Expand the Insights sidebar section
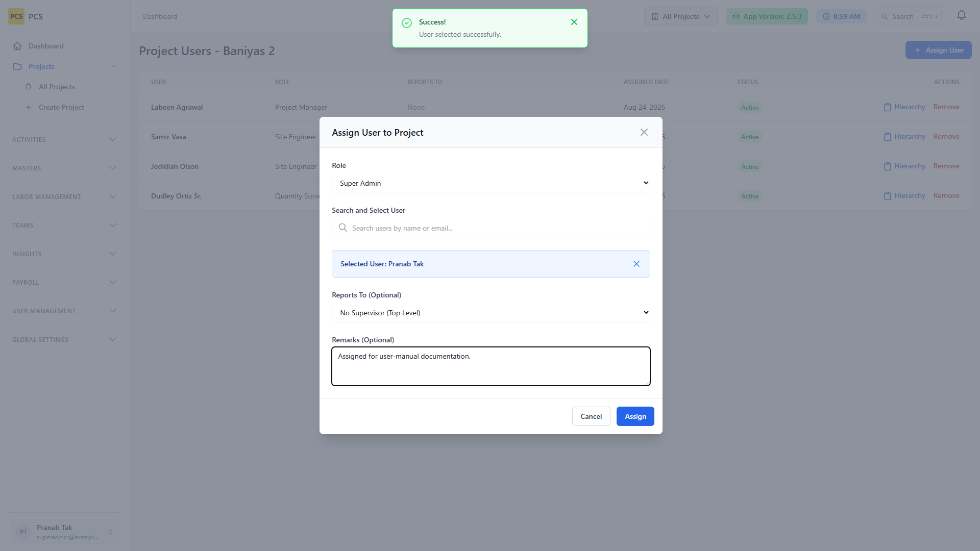The height and width of the screenshot is (551, 980). click(x=64, y=254)
